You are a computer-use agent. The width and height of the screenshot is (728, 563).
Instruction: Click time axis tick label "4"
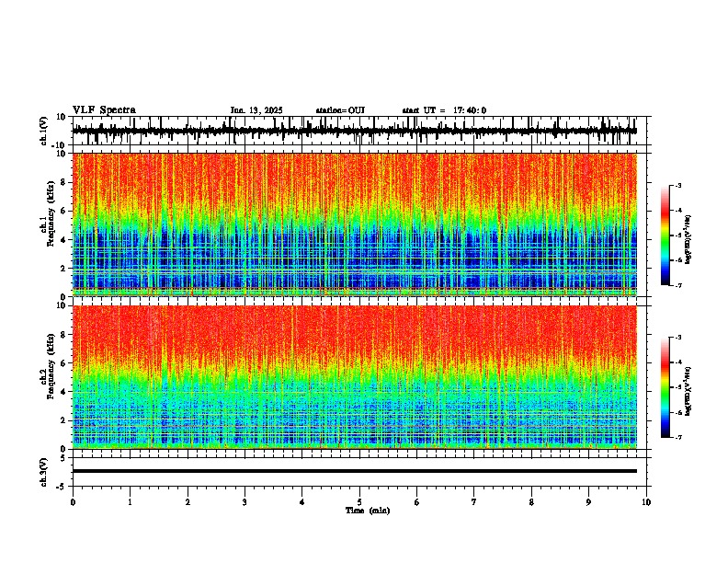pos(302,502)
